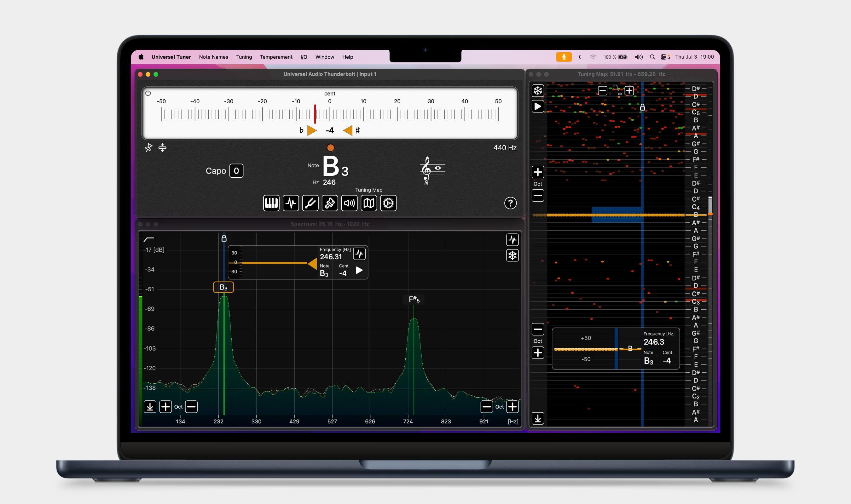851x504 pixels.
Task: Click the pin icon below the toolbar's wrench
Action: [330, 203]
